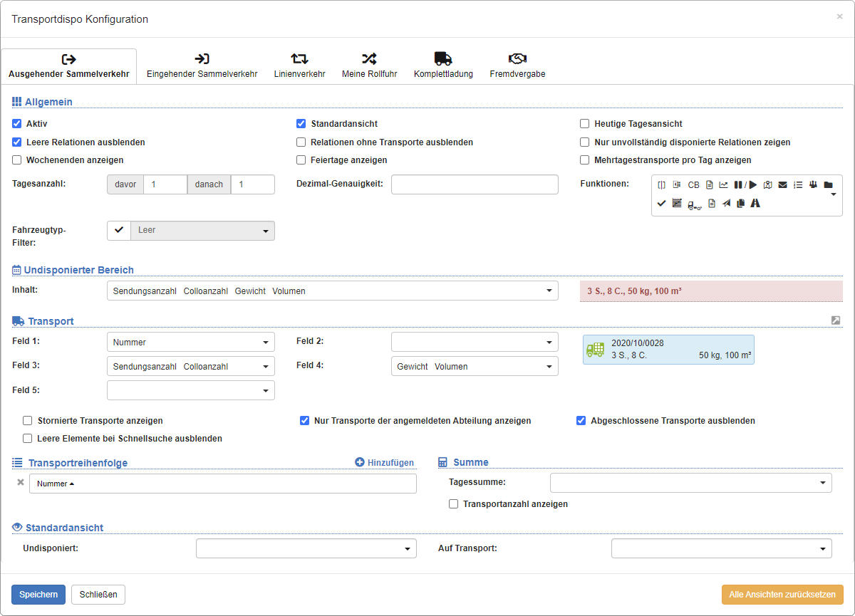855x616 pixels.
Task: Tick the Heutige Tagesansicht checkbox
Action: click(585, 124)
